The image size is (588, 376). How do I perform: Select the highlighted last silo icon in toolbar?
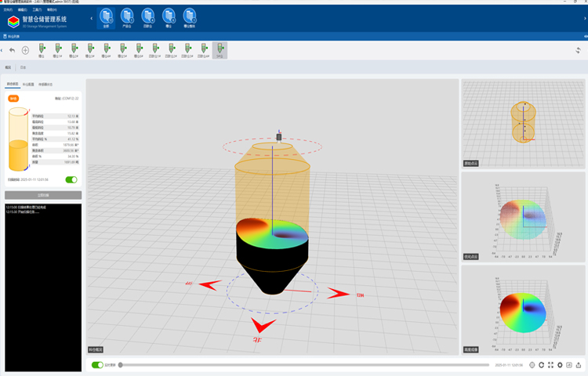(220, 50)
